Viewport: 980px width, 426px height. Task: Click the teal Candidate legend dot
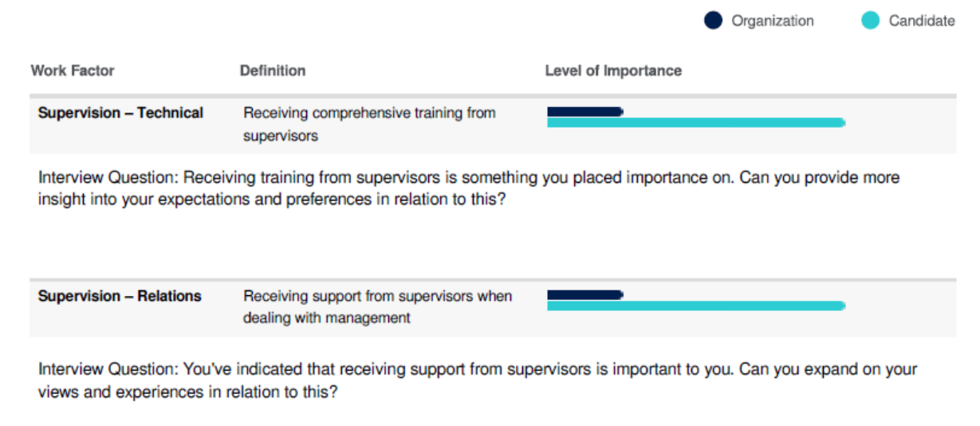871,21
